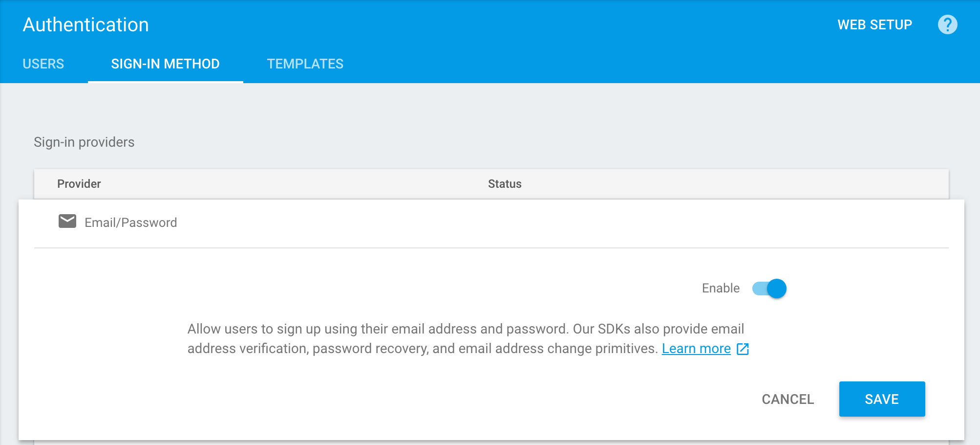This screenshot has height=445, width=980.
Task: Open the help question mark icon
Action: coord(947,24)
